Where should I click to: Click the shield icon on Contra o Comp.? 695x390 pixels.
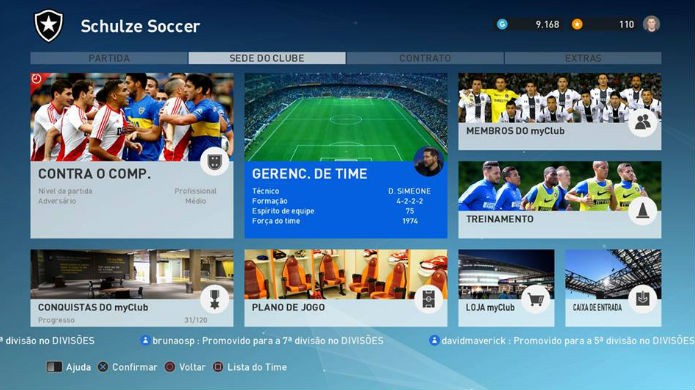click(215, 161)
